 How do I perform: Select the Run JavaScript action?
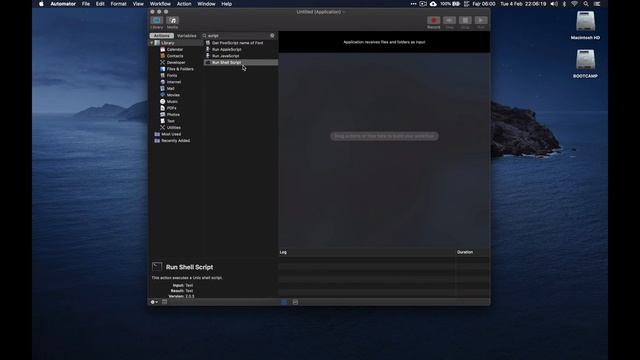point(225,56)
